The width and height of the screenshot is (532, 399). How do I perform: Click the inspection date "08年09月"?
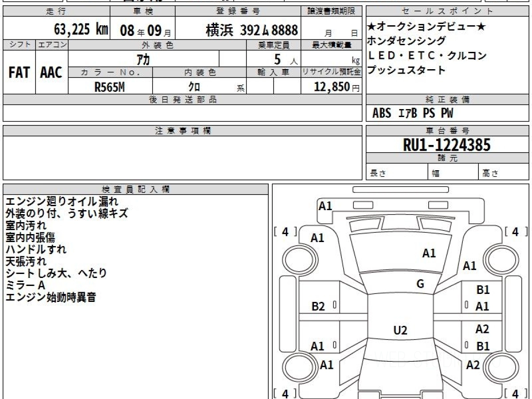coord(145,30)
